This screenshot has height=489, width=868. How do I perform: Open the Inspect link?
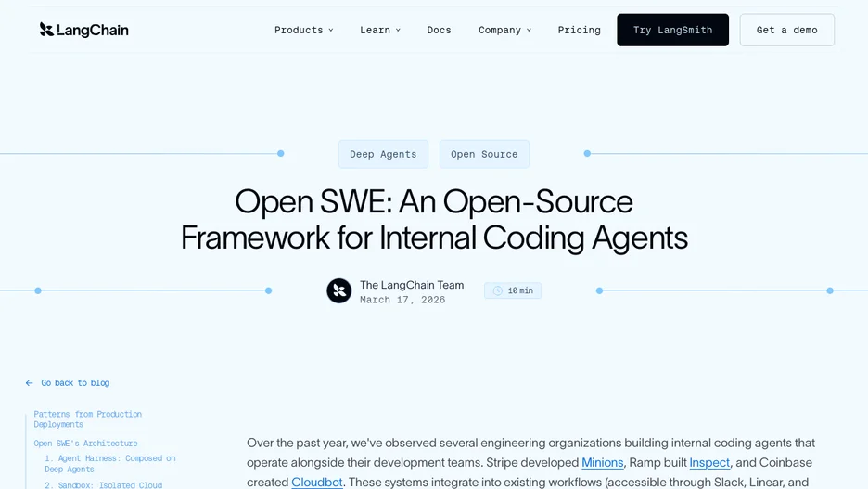pyautogui.click(x=709, y=462)
